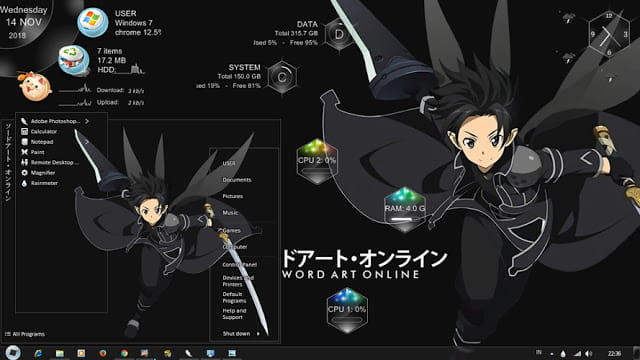Expand the Shut down options arrow
The width and height of the screenshot is (640, 360).
258,333
